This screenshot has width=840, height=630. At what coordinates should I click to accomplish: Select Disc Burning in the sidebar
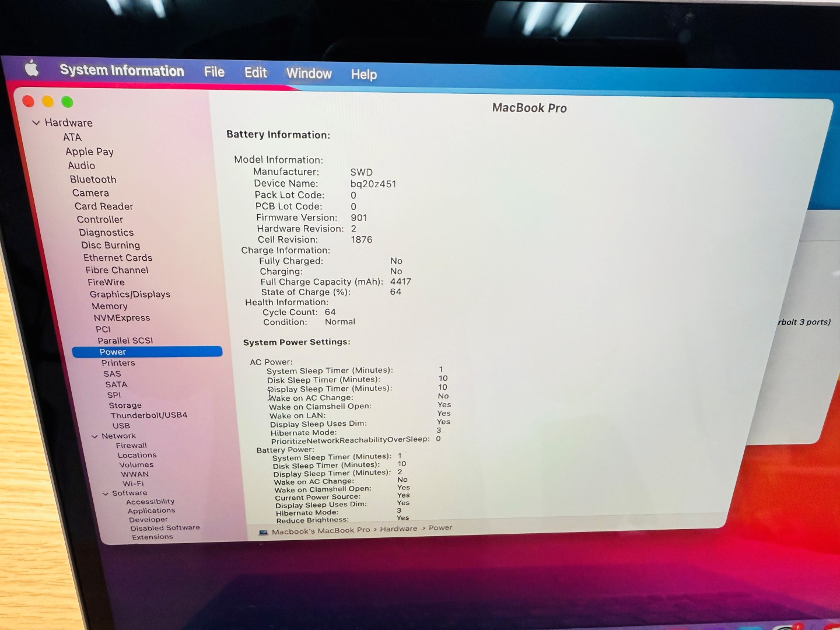pos(110,246)
